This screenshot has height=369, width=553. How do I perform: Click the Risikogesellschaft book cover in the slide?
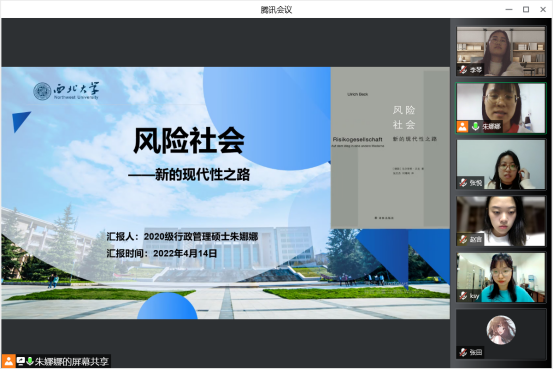tap(390, 147)
